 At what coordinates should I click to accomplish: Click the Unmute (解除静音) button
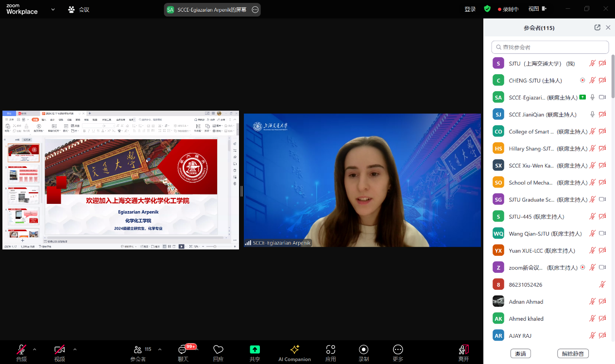[x=573, y=353]
